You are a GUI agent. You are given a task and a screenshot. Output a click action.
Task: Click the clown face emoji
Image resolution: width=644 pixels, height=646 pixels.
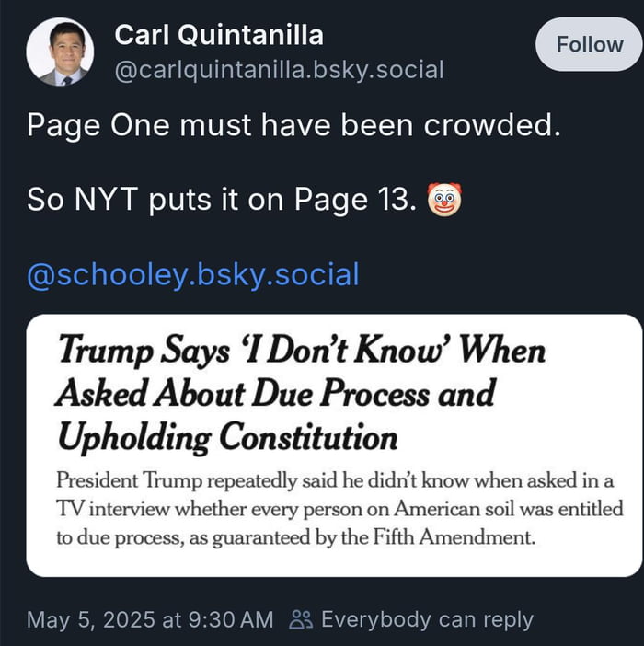coord(445,198)
